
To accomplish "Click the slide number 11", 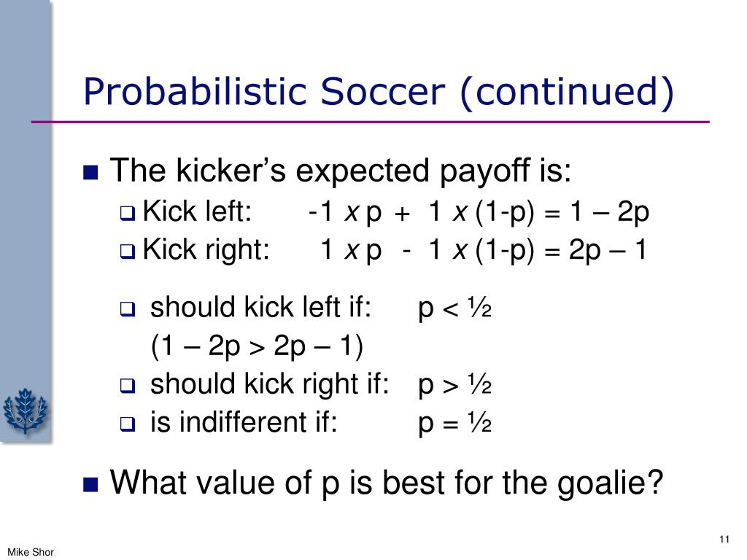I will click(x=724, y=539).
